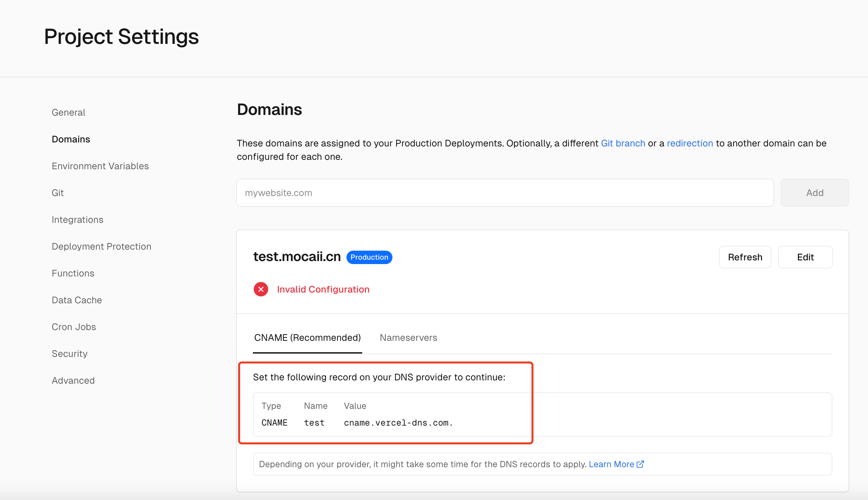The width and height of the screenshot is (868, 500).
Task: Click the Production badge next to domain
Action: point(369,257)
